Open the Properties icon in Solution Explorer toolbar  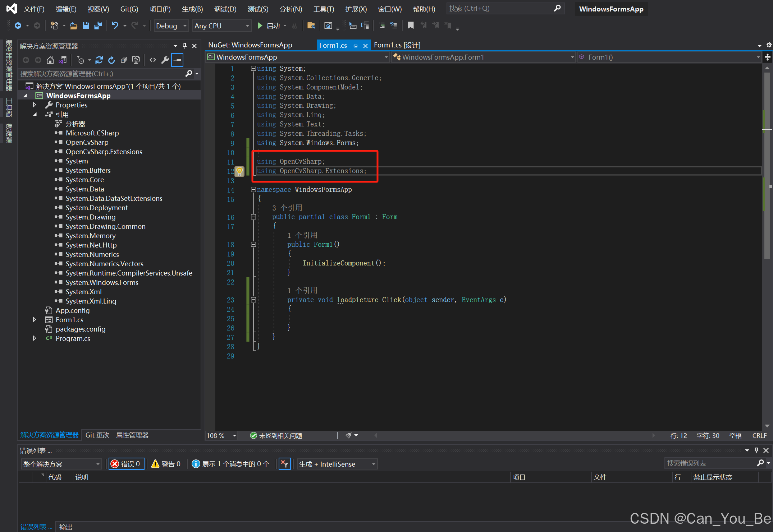(165, 60)
